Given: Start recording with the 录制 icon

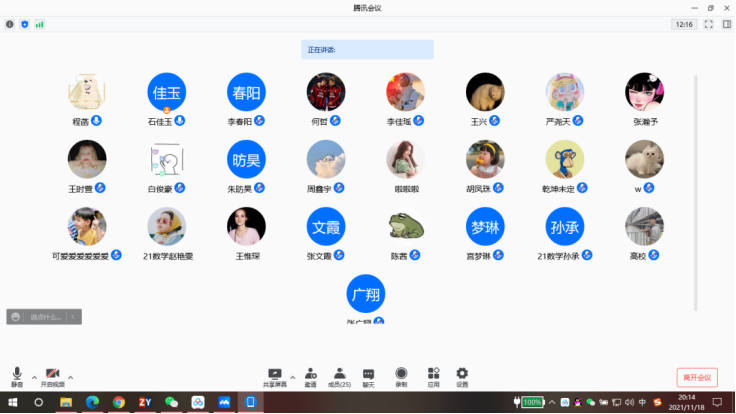Looking at the screenshot, I should click(401, 375).
